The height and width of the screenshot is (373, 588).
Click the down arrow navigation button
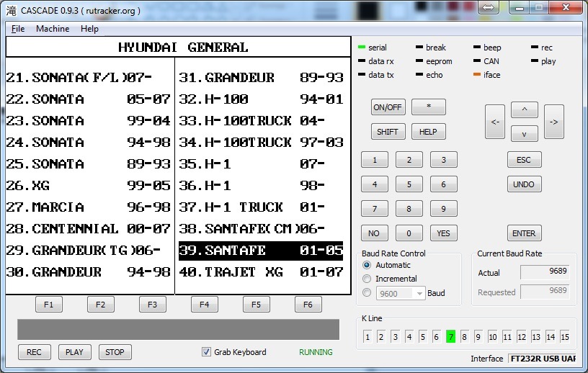click(x=525, y=134)
